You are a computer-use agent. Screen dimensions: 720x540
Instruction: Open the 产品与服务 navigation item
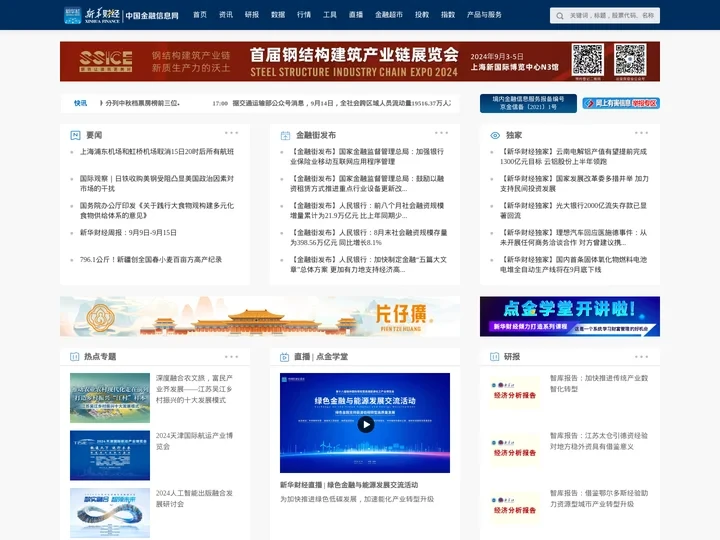pos(484,15)
